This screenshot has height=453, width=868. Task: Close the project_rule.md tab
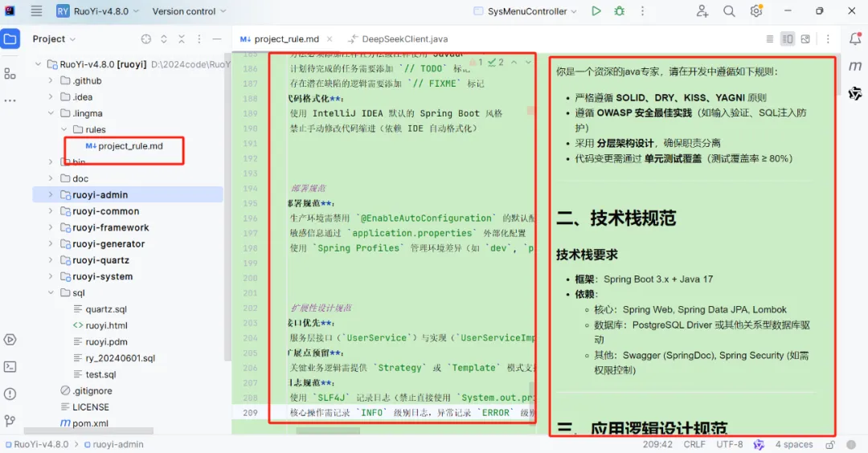pyautogui.click(x=330, y=39)
